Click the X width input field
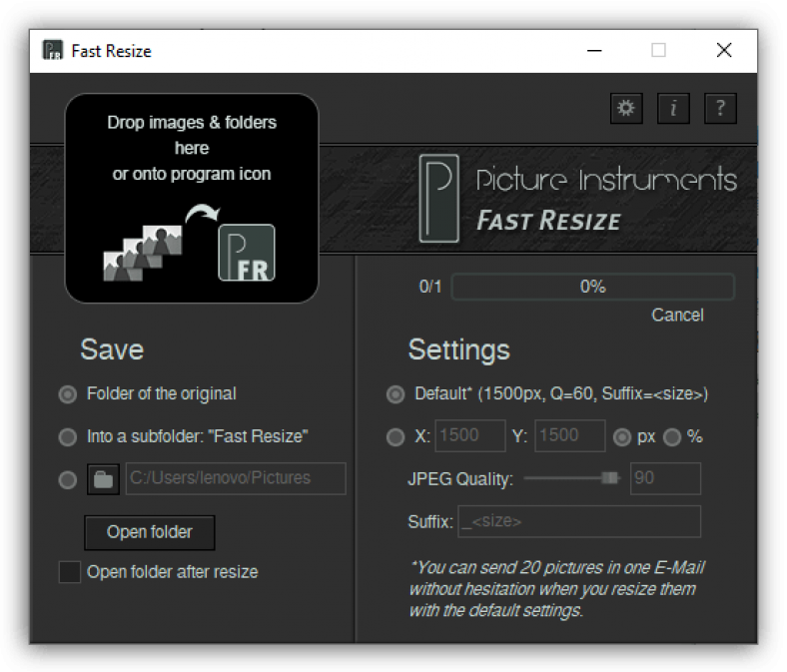Viewport: 787px width, 672px height. [470, 435]
